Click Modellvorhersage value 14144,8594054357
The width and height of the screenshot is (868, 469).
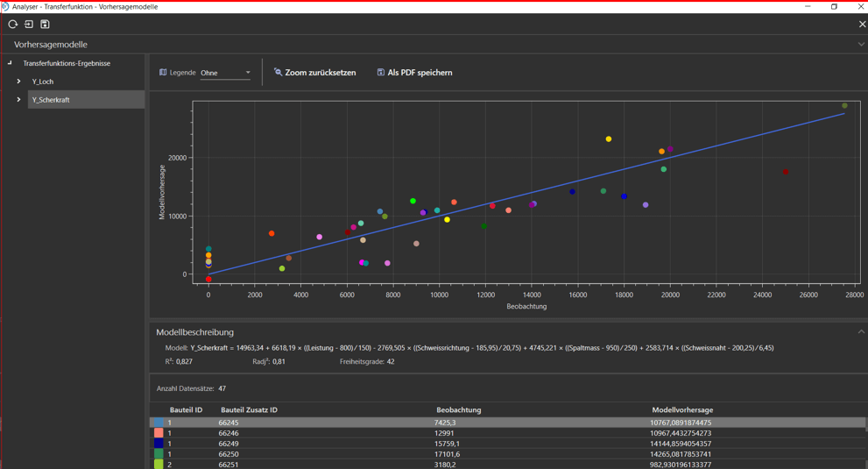click(x=681, y=444)
